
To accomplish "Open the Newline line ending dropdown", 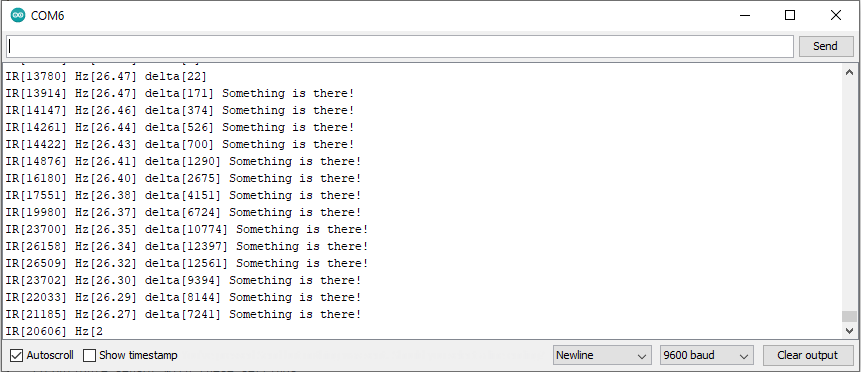I will coord(602,356).
